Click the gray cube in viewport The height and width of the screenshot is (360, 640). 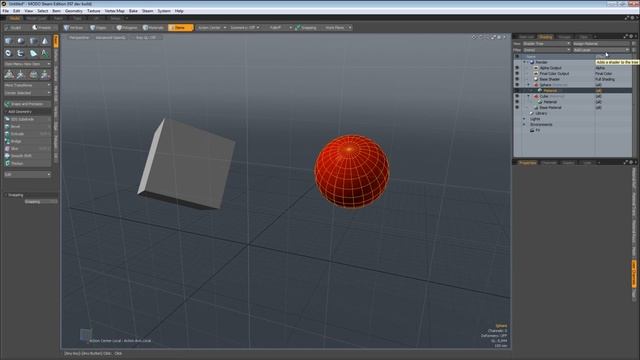pos(187,163)
